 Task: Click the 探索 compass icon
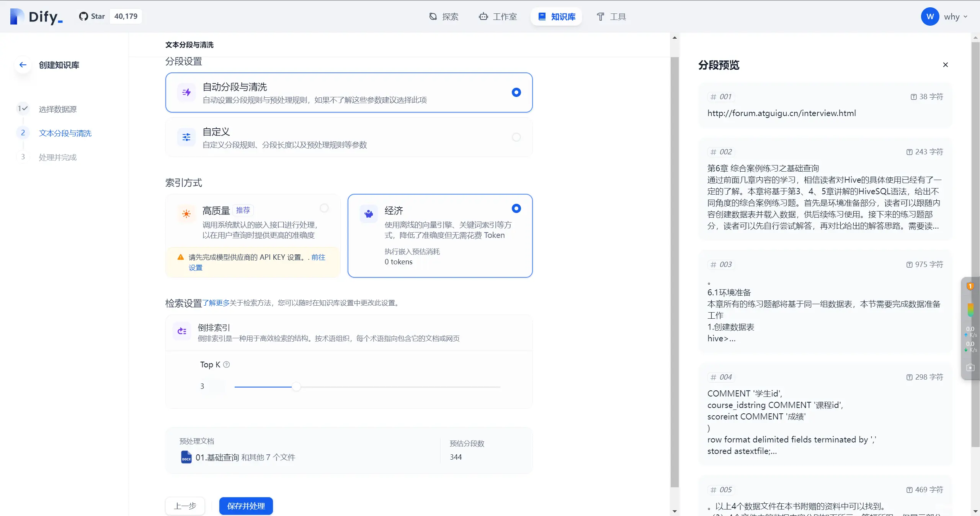pyautogui.click(x=433, y=16)
